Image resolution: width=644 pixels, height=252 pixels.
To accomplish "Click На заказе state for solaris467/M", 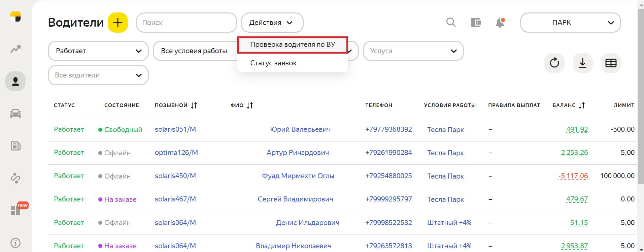I will 117,199.
